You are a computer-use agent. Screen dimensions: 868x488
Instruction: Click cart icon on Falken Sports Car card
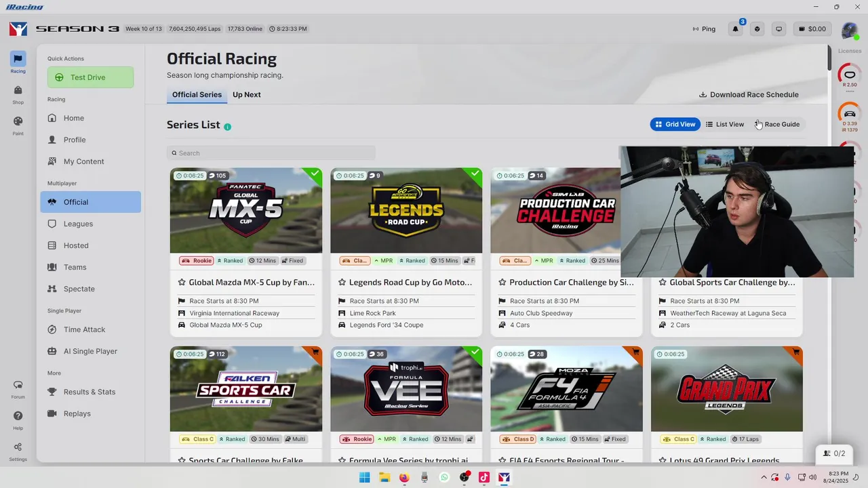(315, 352)
